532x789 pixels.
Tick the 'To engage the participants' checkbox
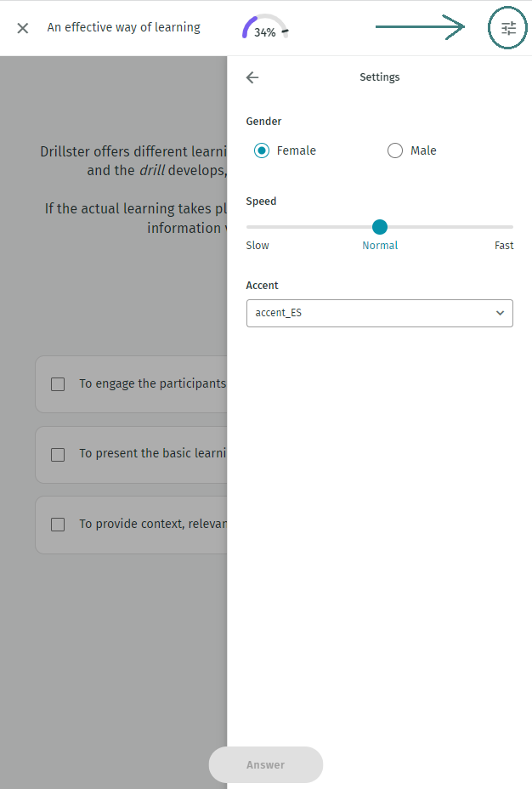click(x=58, y=384)
